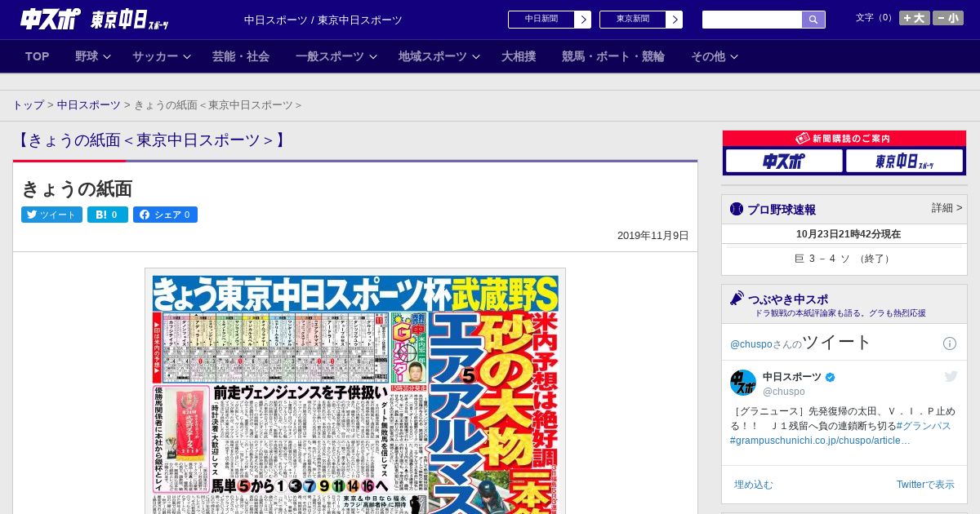The width and height of the screenshot is (980, 514).
Task: Follow the #グランパス hashtag link
Action: tap(924, 426)
